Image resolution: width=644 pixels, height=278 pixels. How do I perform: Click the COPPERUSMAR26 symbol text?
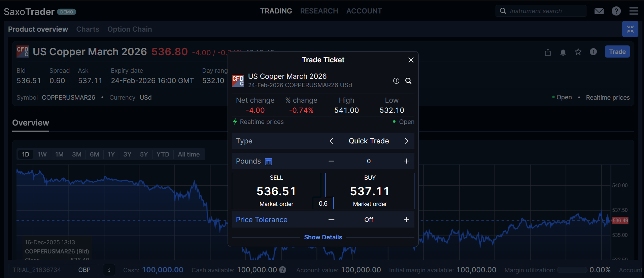point(69,98)
